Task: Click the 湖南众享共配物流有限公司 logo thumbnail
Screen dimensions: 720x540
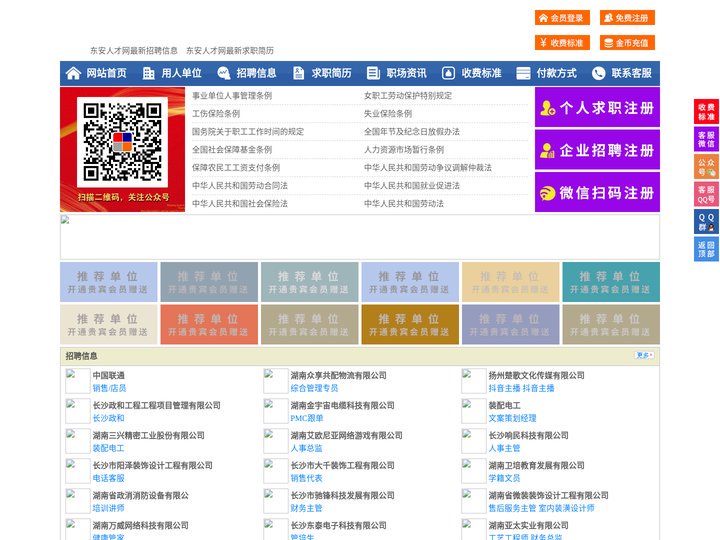Action: pyautogui.click(x=276, y=381)
